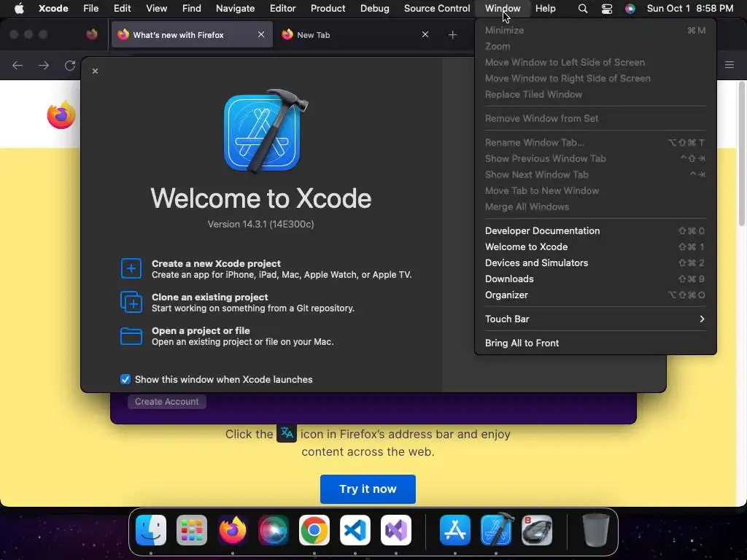Open Firefox from the Dock
The height and width of the screenshot is (560, 747).
233,530
